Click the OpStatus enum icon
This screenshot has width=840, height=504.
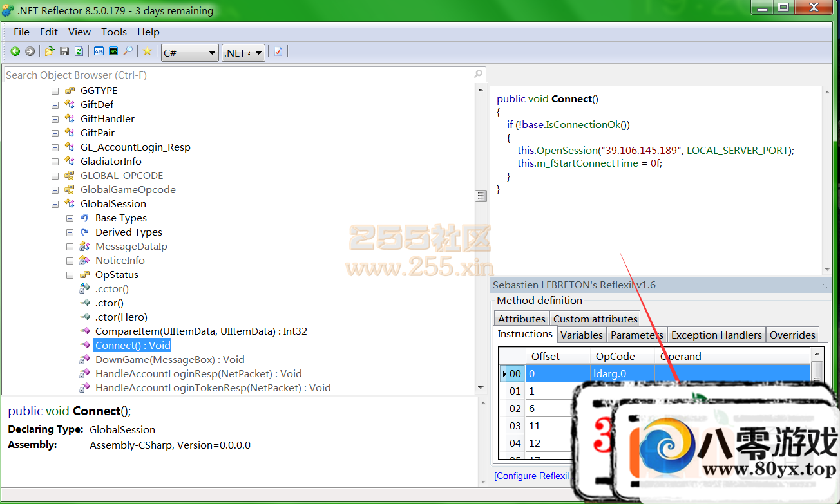tap(84, 274)
